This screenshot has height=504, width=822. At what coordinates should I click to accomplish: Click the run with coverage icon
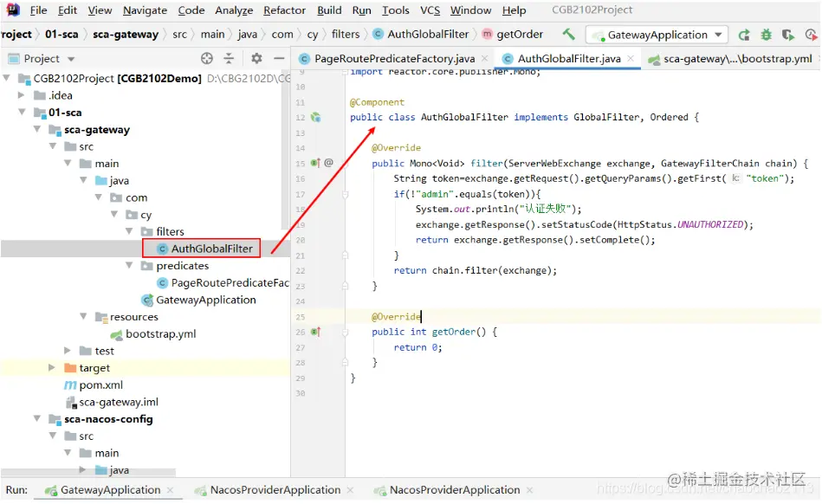pos(788,36)
